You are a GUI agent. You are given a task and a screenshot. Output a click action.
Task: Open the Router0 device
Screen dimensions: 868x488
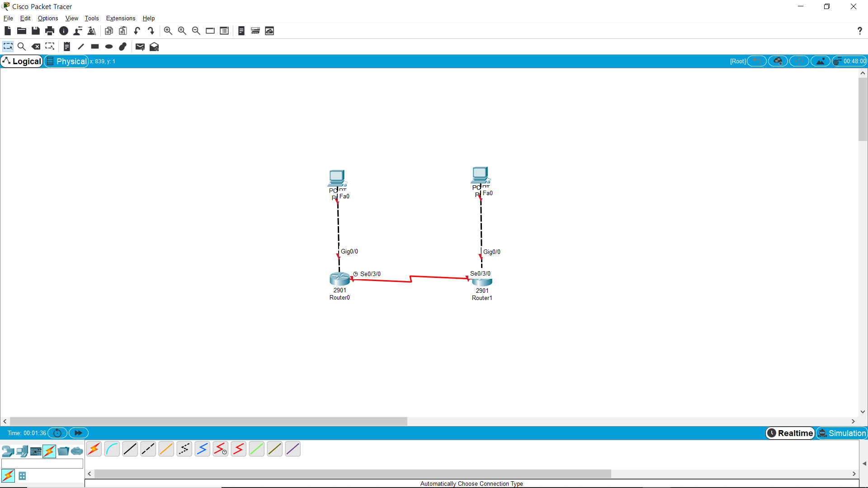340,279
